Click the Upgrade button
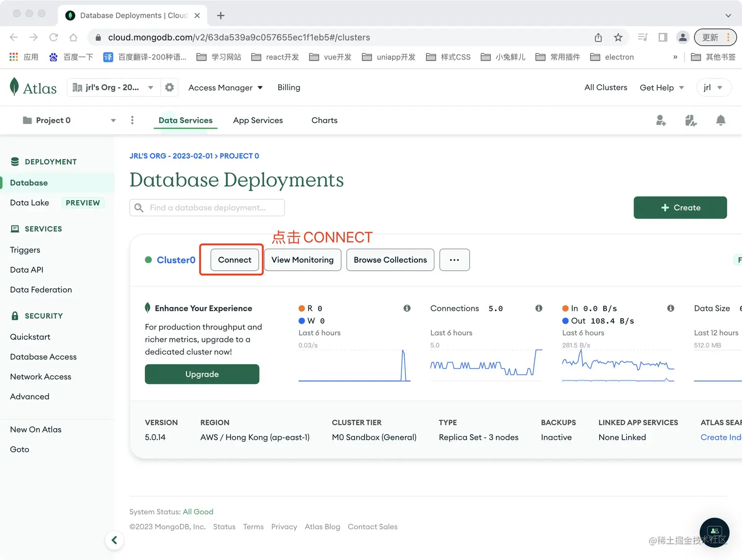Viewport: 742px width, 560px height. [x=202, y=374]
